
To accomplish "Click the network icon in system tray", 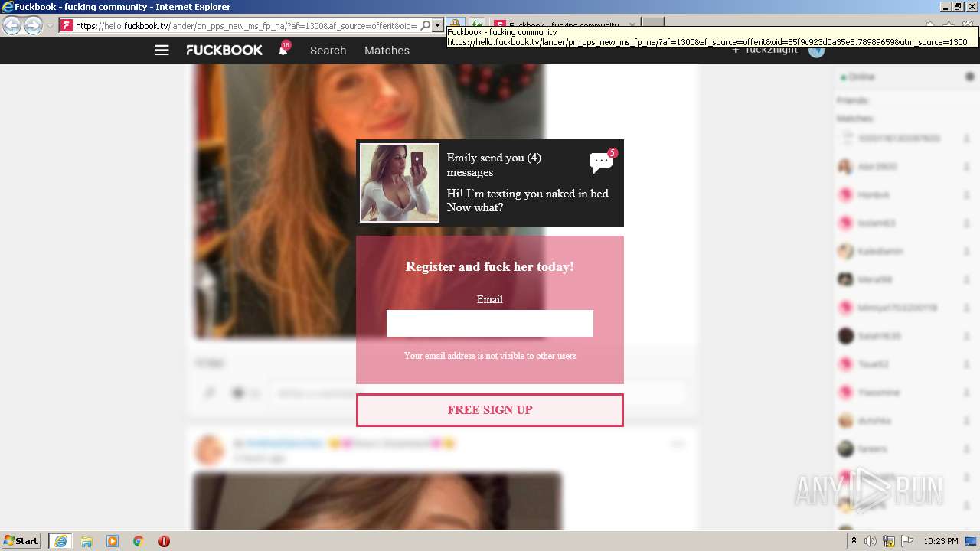I will pos(889,541).
